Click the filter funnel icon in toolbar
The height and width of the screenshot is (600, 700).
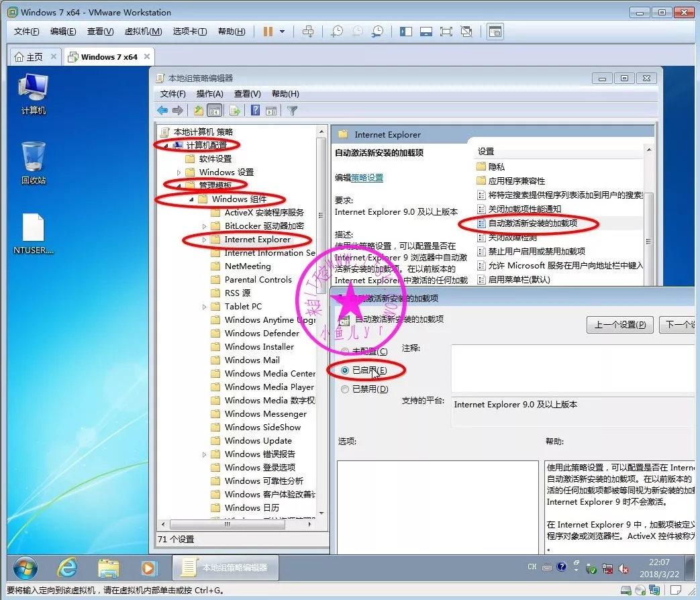pyautogui.click(x=292, y=111)
